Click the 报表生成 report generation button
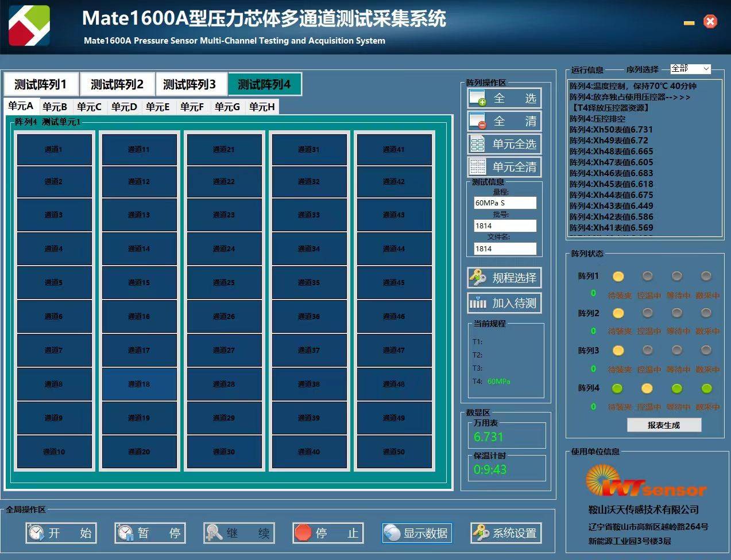Viewport: 731px width, 560px height. [x=664, y=425]
